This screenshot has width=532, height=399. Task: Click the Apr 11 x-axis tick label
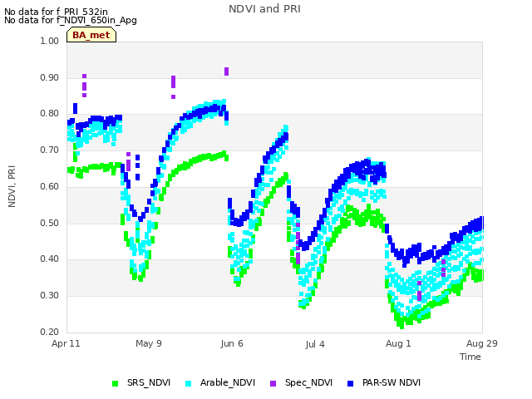coord(66,343)
